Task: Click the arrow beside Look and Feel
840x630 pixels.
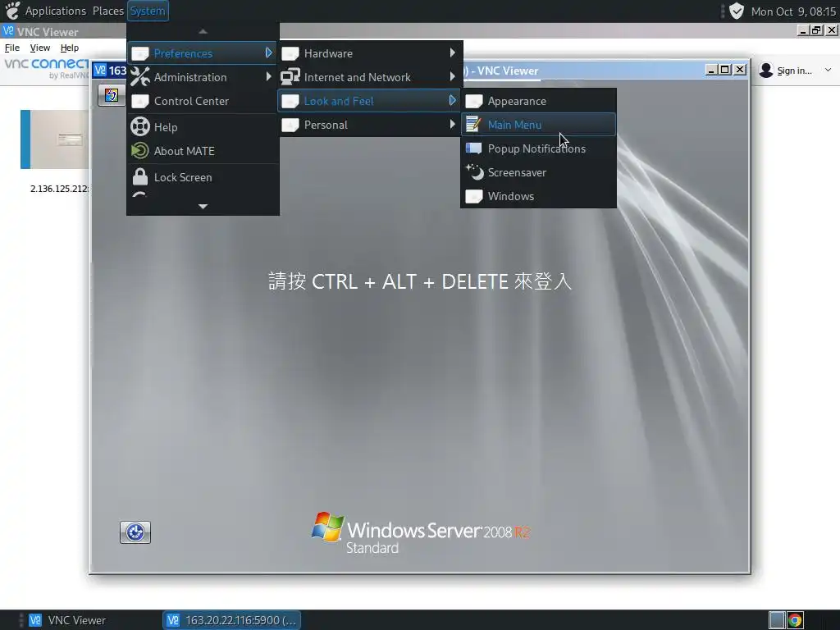Action: [453, 100]
